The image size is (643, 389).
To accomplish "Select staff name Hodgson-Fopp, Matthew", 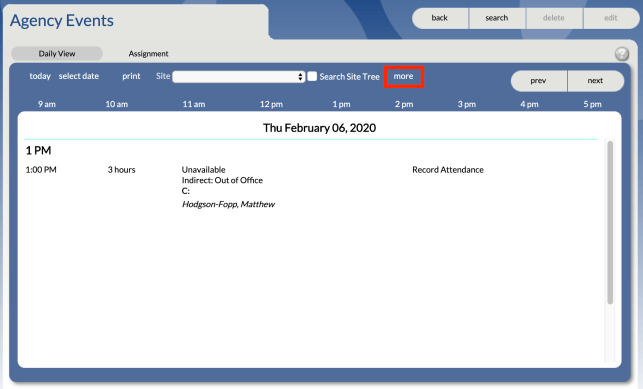I will coord(228,204).
